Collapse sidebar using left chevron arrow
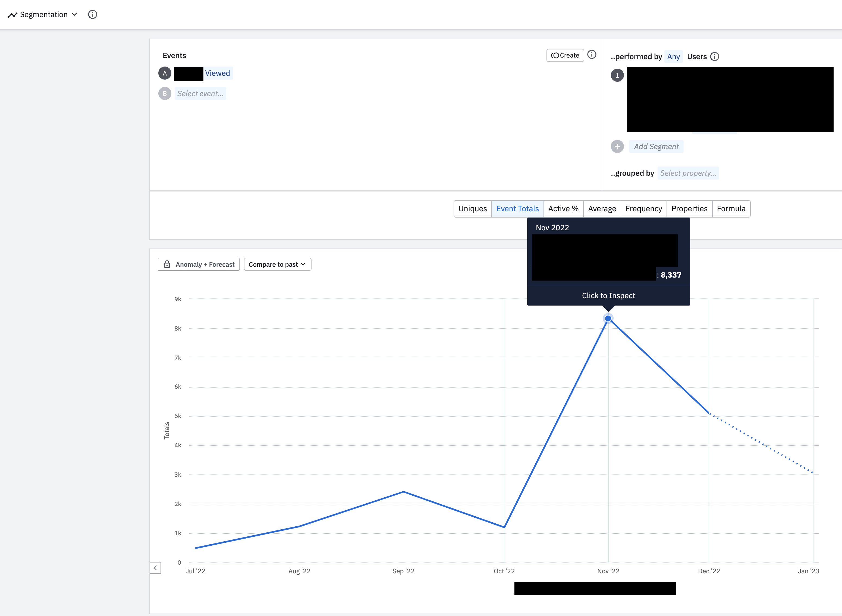 155,568
